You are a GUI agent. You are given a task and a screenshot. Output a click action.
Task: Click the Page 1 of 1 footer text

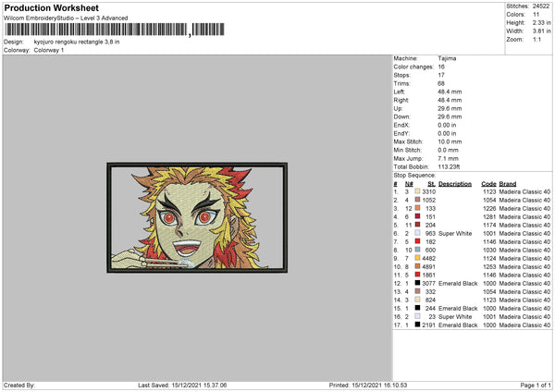click(536, 385)
